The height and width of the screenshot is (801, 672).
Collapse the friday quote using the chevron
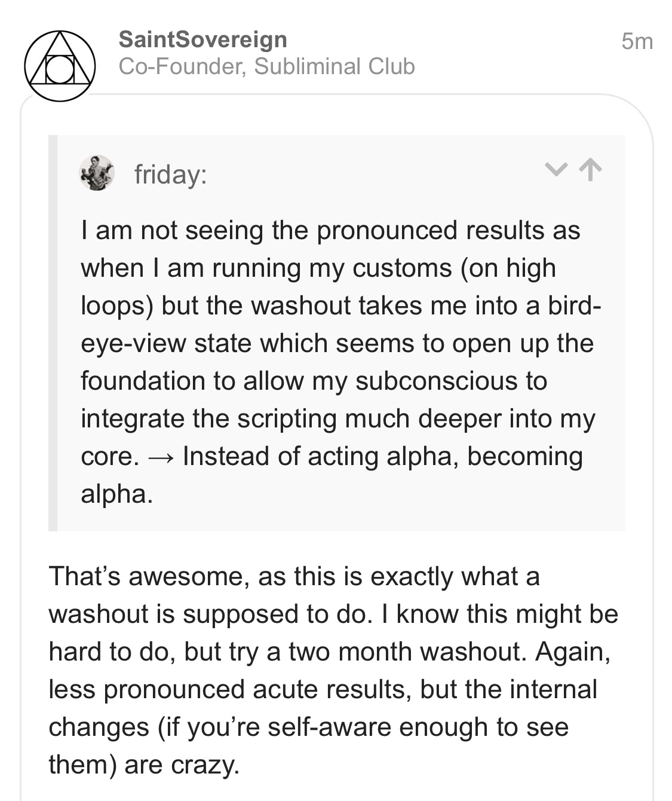point(557,171)
